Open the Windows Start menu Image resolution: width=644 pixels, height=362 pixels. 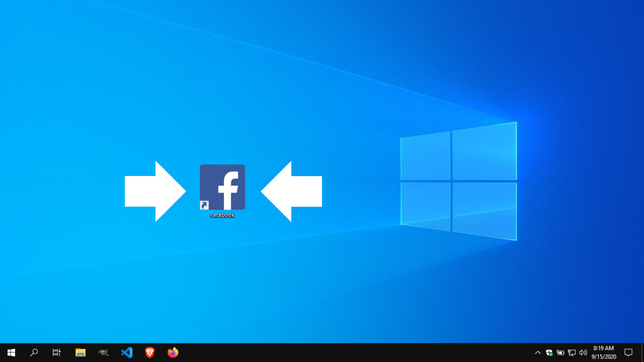pos(11,352)
